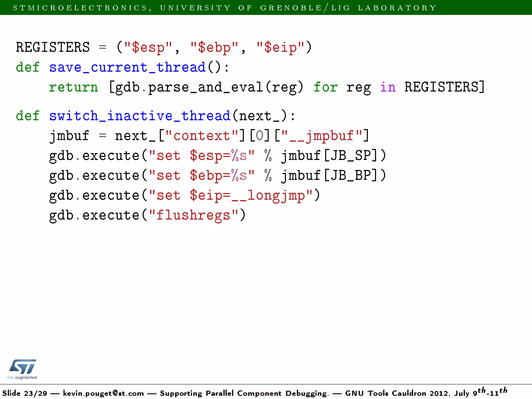This screenshot has height=399, width=532.
Task: Click the string "set $ebp=%s"
Action: point(202,176)
